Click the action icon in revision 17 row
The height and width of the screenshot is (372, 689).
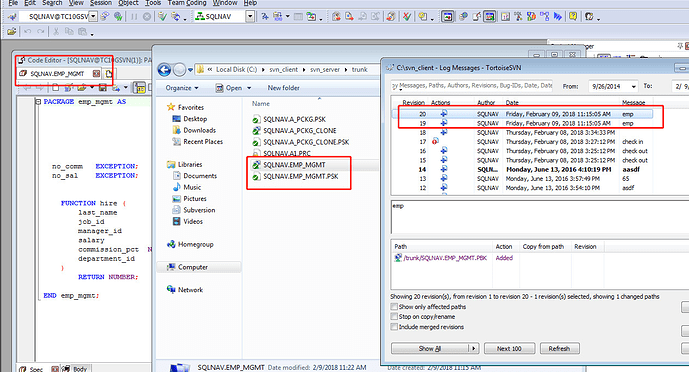pos(435,141)
